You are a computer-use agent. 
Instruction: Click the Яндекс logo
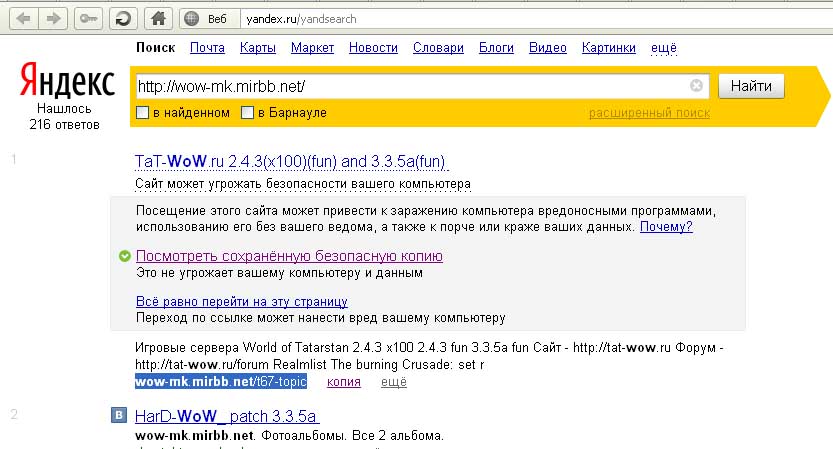(x=67, y=80)
